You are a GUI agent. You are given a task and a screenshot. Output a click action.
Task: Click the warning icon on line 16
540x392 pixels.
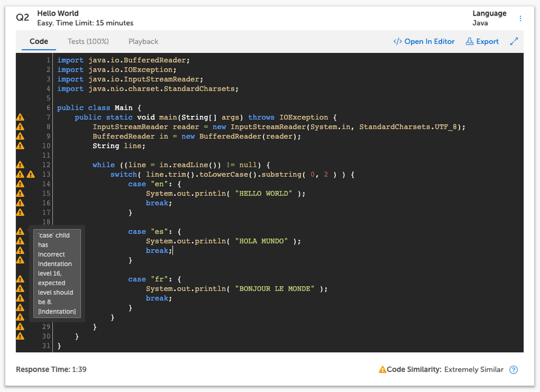pos(20,203)
